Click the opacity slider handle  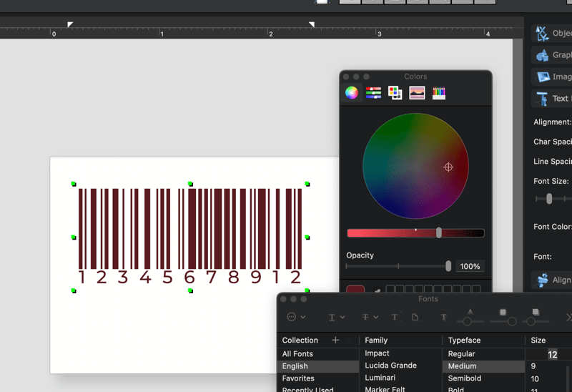[448, 266]
